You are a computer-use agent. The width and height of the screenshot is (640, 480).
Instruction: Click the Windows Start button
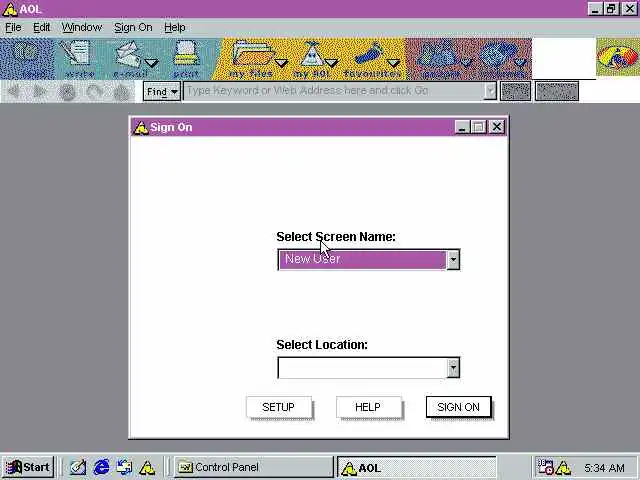(x=27, y=467)
